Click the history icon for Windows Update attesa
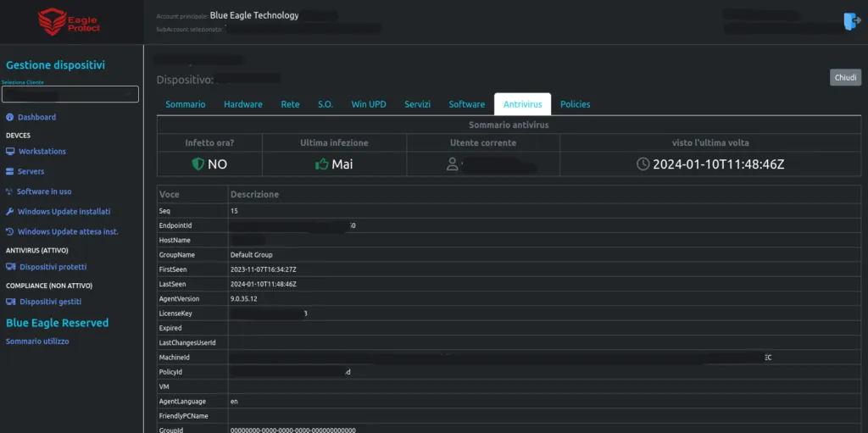Screen dimensions: 868x433 coord(10,231)
